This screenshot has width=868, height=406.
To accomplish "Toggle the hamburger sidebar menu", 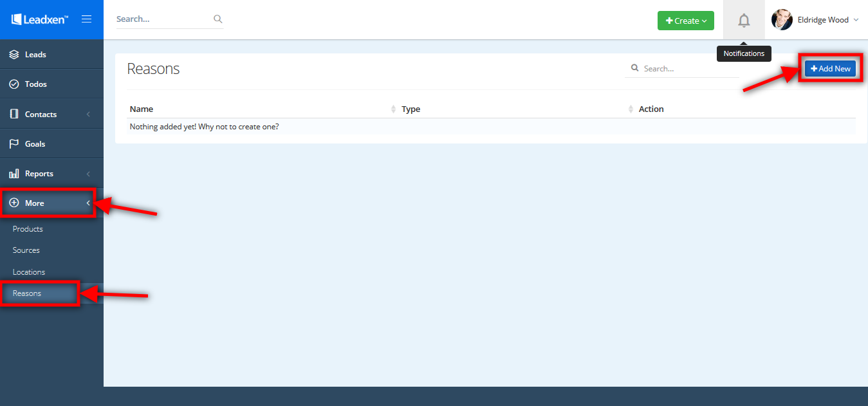I will 86,19.
